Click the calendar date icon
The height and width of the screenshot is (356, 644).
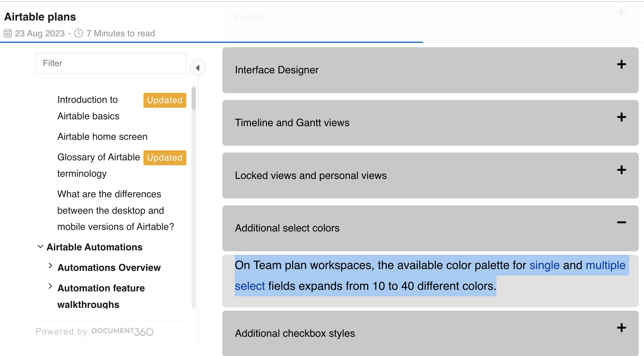click(8, 33)
